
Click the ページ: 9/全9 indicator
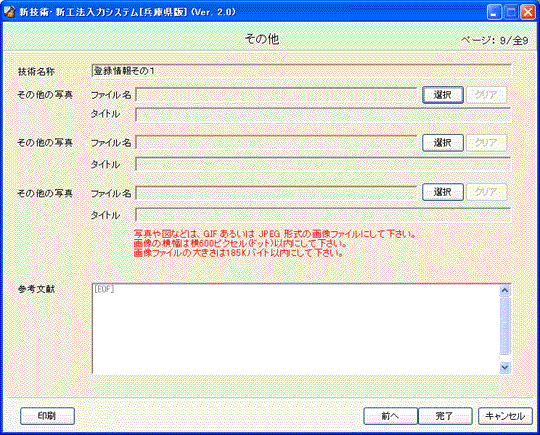point(495,41)
